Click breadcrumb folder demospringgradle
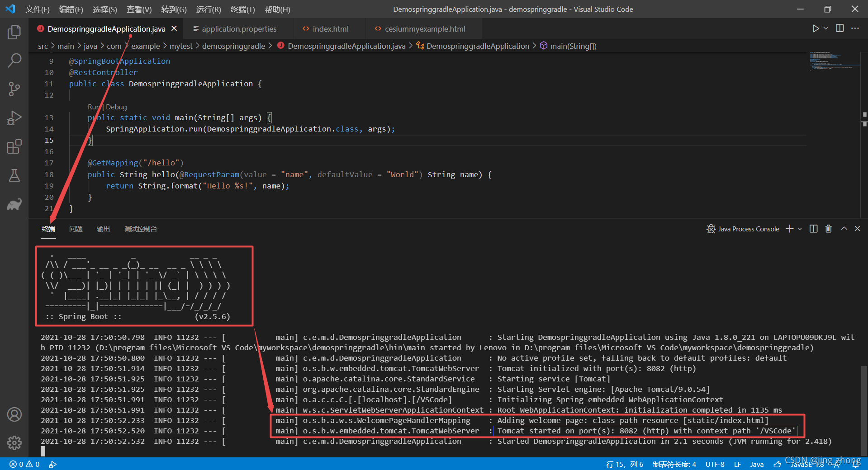Image resolution: width=868 pixels, height=470 pixels. pyautogui.click(x=233, y=46)
